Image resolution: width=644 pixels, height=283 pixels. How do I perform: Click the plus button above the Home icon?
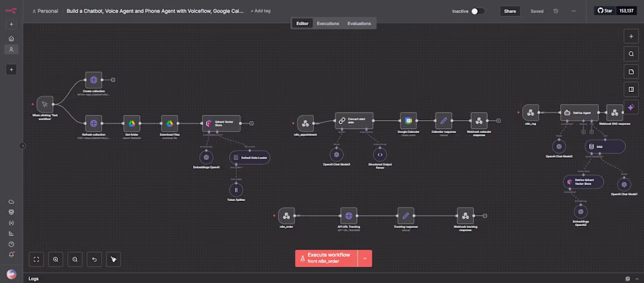(x=11, y=24)
